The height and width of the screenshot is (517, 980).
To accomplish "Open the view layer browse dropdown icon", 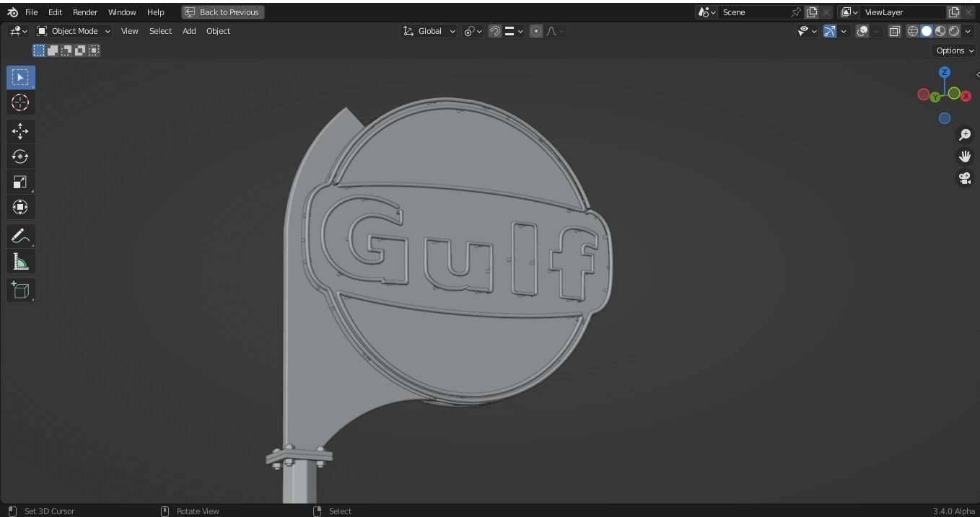I will 849,12.
